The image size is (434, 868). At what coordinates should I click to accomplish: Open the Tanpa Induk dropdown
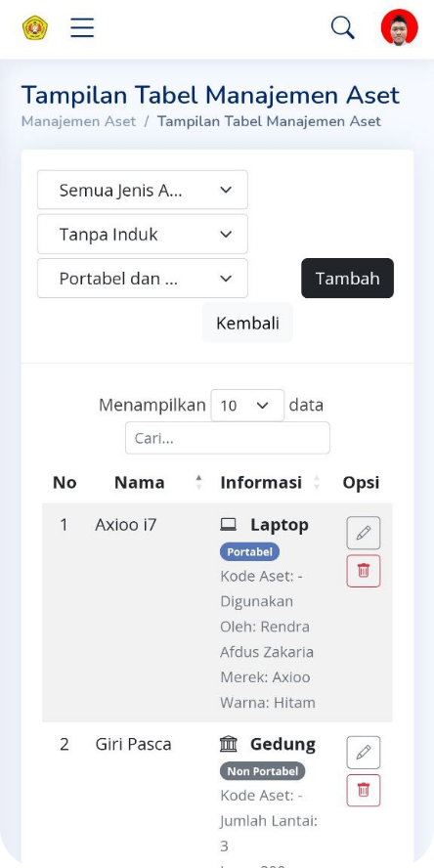[x=143, y=235]
